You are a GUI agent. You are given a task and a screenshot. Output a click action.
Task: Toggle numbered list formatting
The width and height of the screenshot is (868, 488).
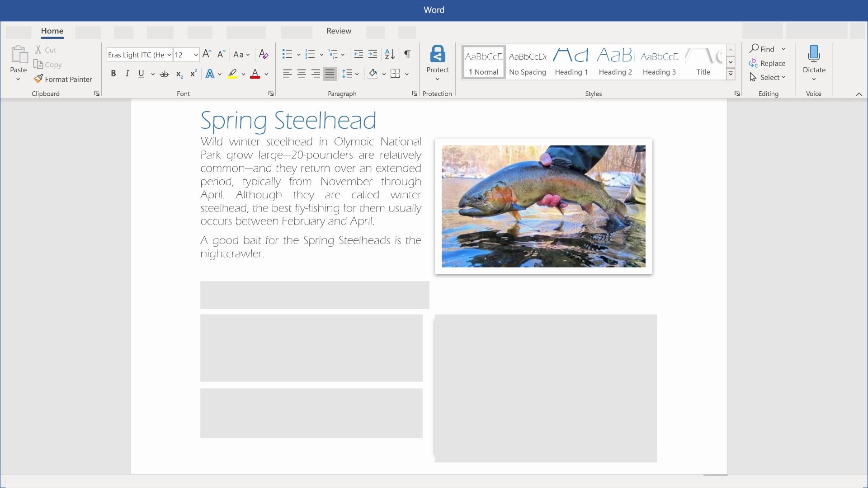[311, 54]
